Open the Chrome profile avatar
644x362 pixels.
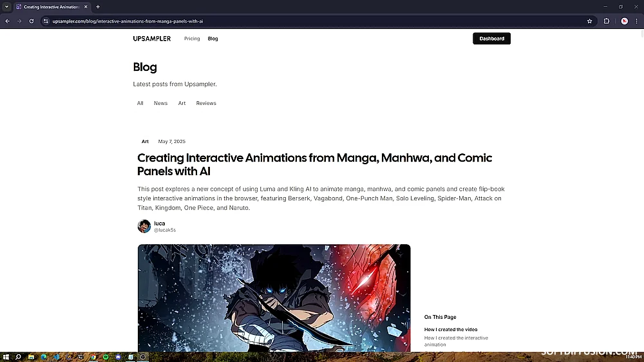(x=624, y=21)
